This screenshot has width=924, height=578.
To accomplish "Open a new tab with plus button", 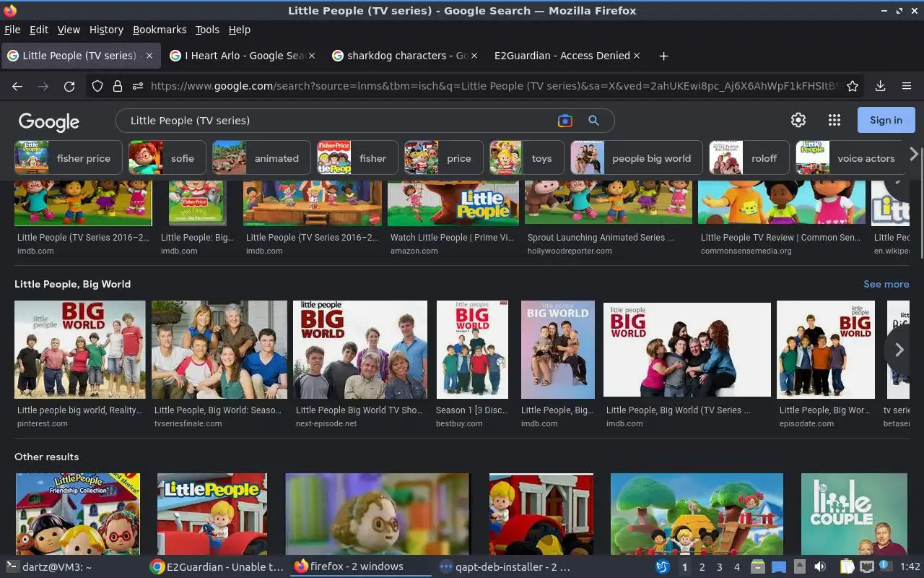I will (x=663, y=56).
